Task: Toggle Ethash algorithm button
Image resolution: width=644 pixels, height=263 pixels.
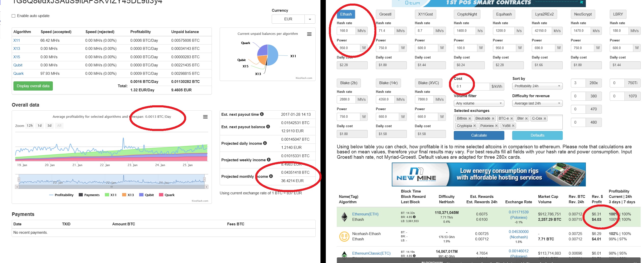Action: click(346, 14)
